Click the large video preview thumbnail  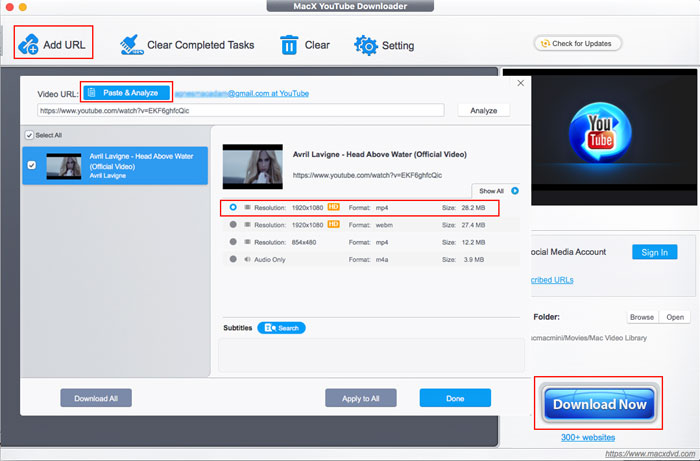(x=253, y=166)
